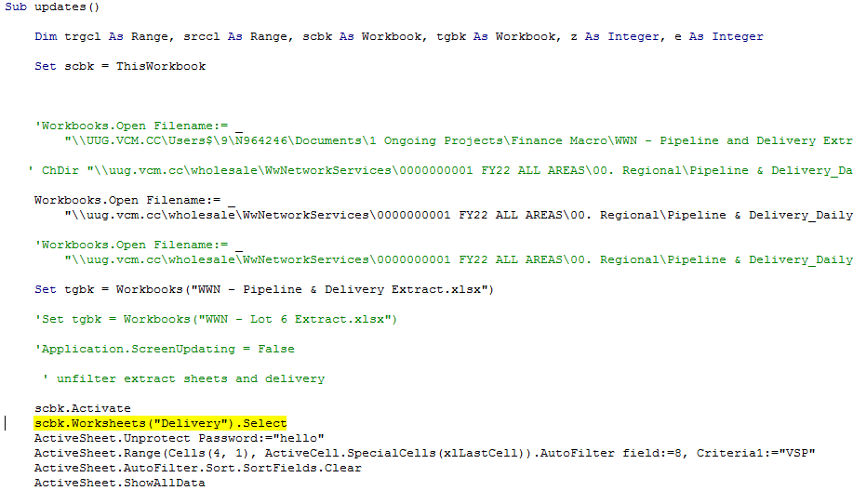Click the 'Sub updates()' declaration line
The width and height of the screenshot is (853, 504).
click(52, 7)
